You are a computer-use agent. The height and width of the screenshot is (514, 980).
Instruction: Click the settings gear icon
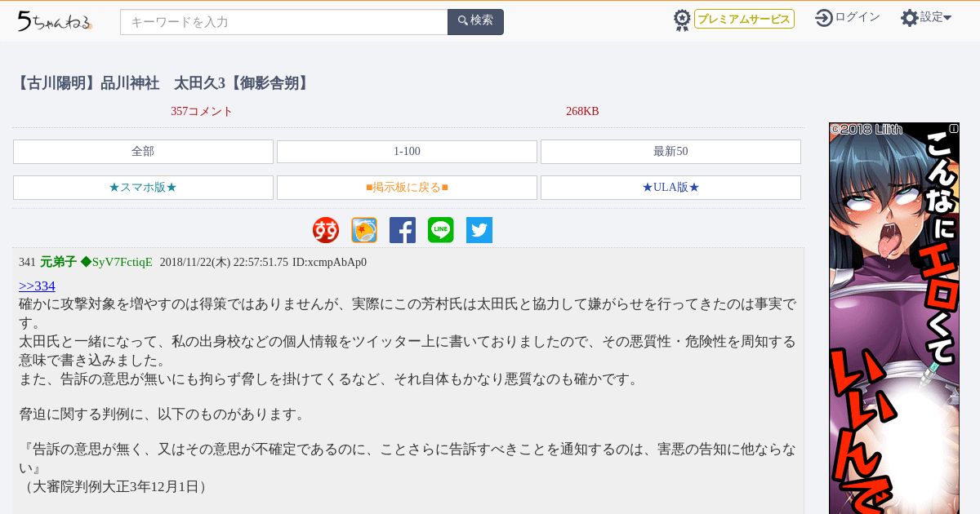pos(910,17)
